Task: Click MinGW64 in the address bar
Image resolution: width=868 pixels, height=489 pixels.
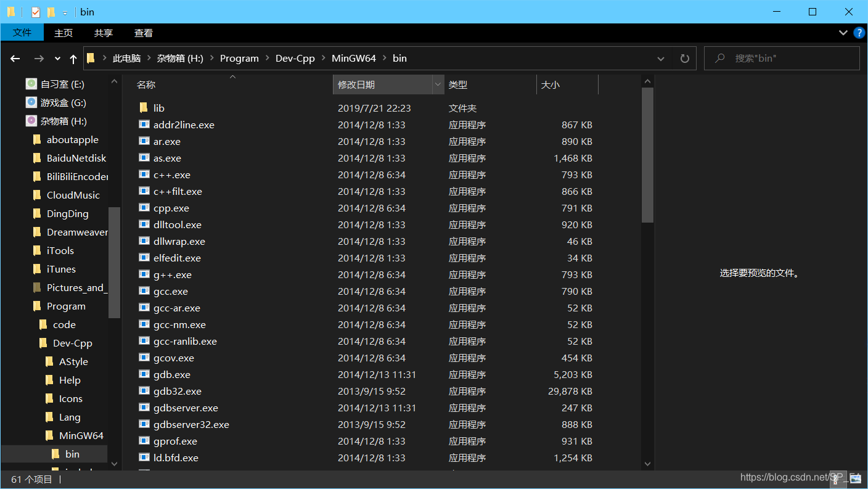Action: [x=354, y=59]
